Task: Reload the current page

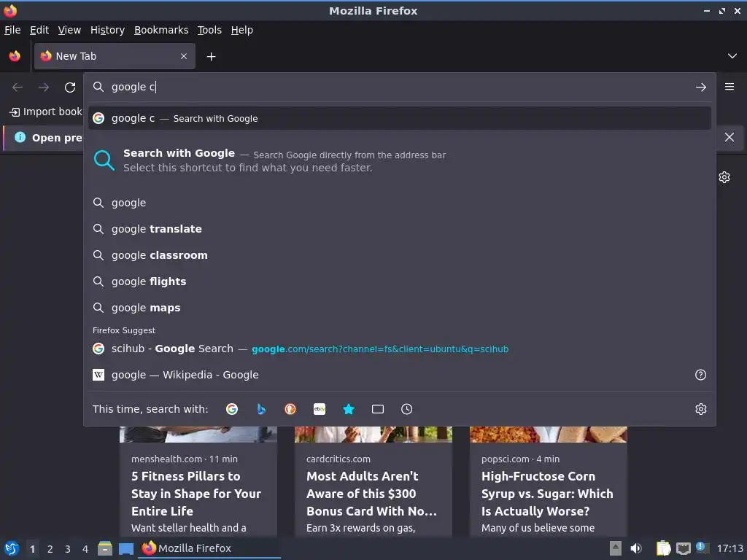Action: coord(70,87)
